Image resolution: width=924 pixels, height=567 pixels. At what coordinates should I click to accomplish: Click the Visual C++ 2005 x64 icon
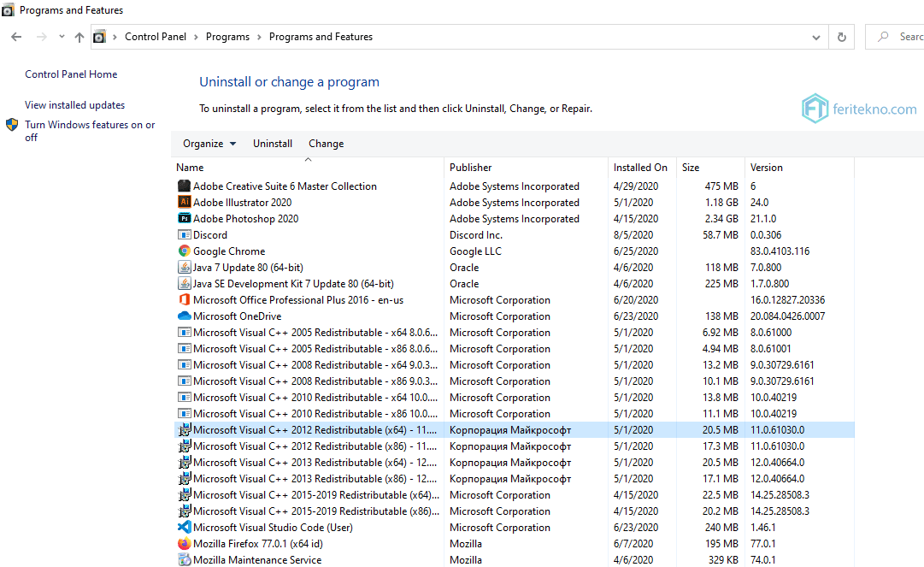pyautogui.click(x=185, y=333)
